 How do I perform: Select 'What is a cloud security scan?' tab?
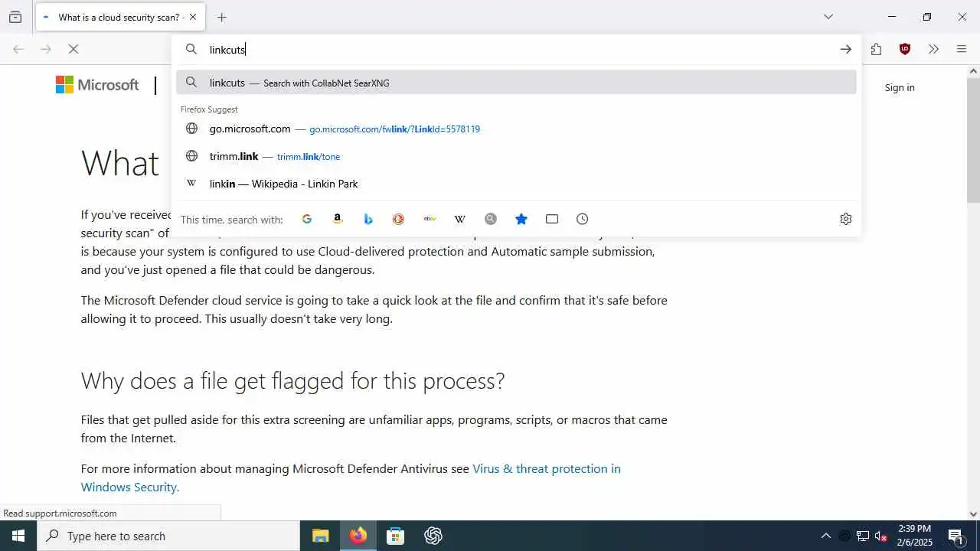coord(120,17)
